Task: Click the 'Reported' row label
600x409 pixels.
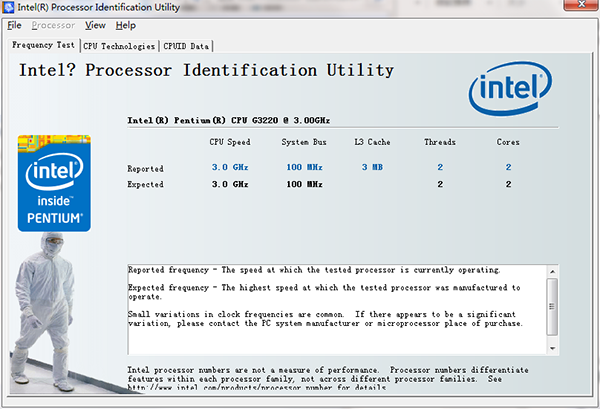Action: [x=145, y=169]
